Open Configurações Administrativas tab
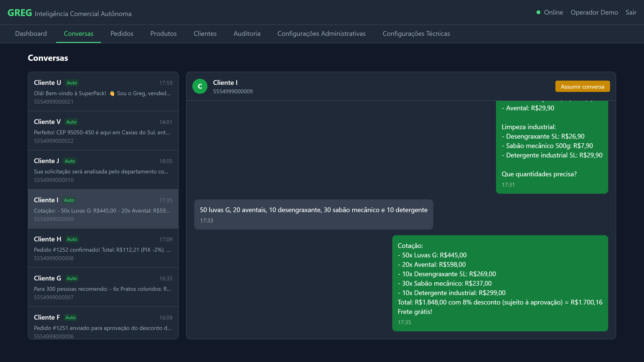Image resolution: width=644 pixels, height=362 pixels. tap(321, 33)
